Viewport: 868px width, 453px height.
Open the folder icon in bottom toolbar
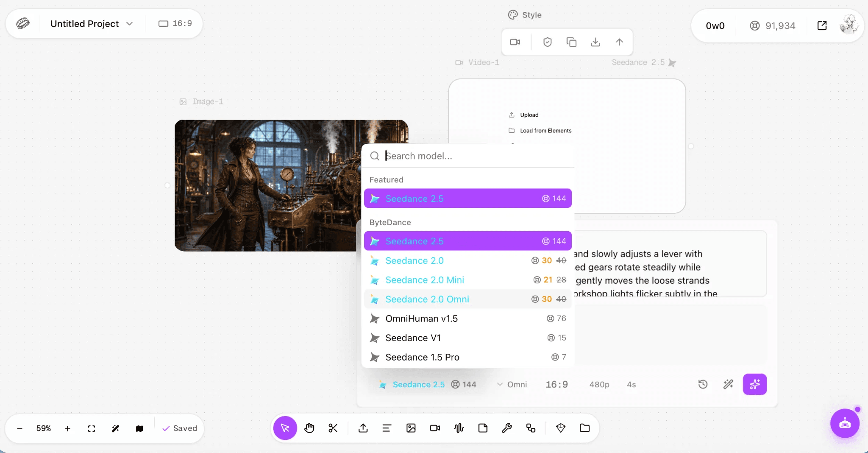[584, 428]
